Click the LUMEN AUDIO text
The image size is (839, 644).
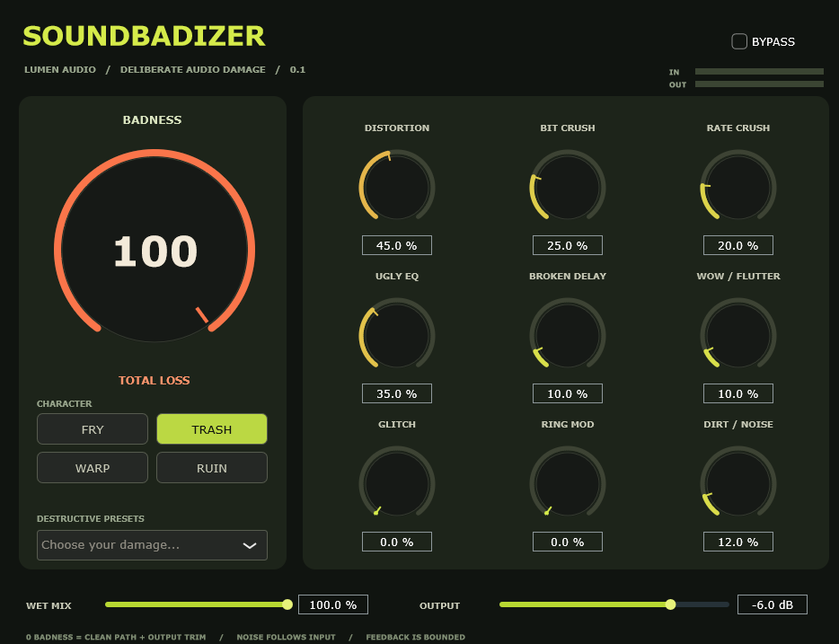click(60, 69)
